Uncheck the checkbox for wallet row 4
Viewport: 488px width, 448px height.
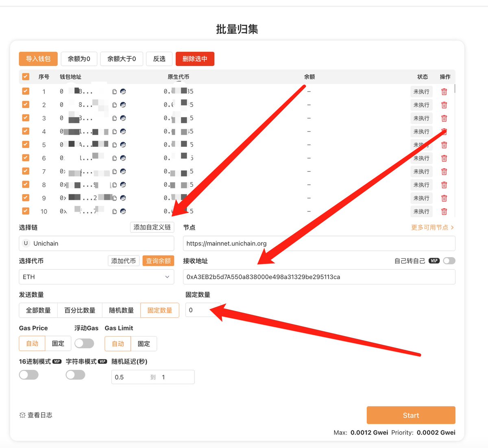pyautogui.click(x=26, y=131)
